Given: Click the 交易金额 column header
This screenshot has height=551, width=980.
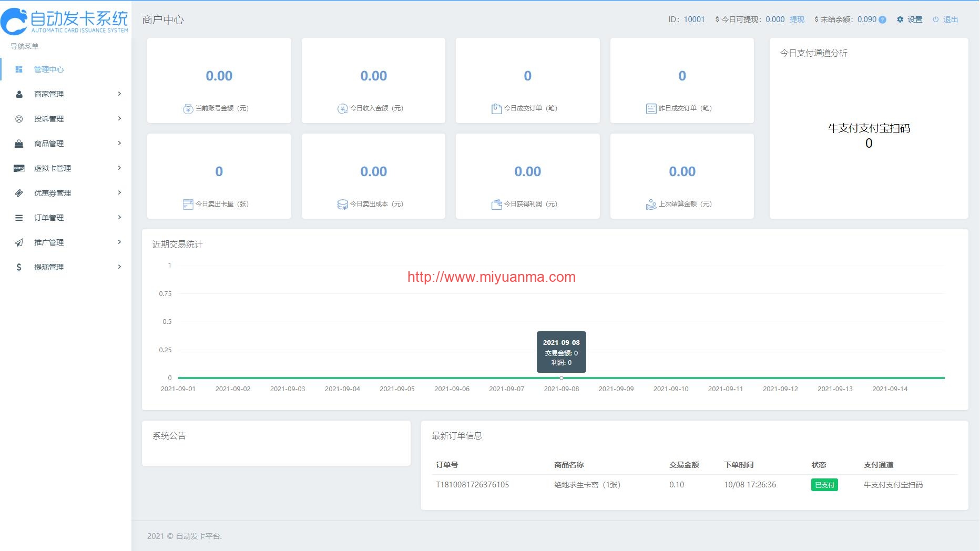Looking at the screenshot, I should point(684,465).
